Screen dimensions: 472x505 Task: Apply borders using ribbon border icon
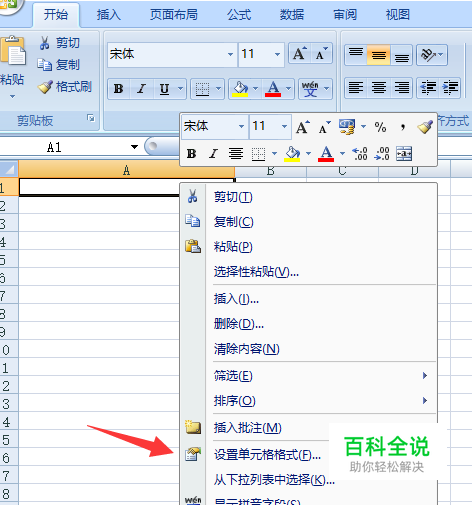click(202, 89)
